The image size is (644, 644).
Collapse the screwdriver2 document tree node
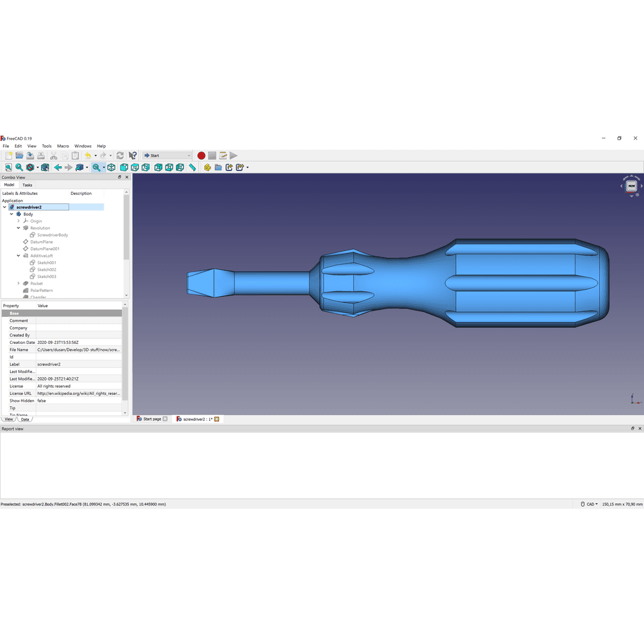coord(4,208)
